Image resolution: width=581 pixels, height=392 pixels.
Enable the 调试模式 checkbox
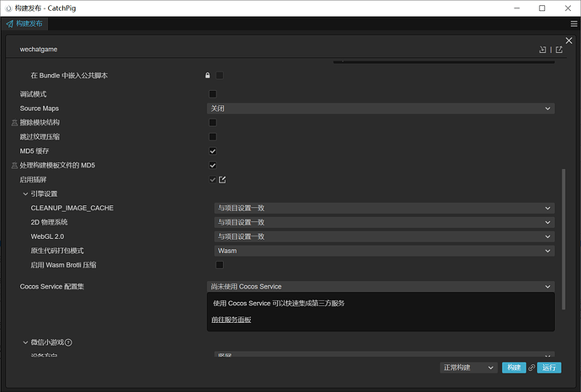point(213,94)
